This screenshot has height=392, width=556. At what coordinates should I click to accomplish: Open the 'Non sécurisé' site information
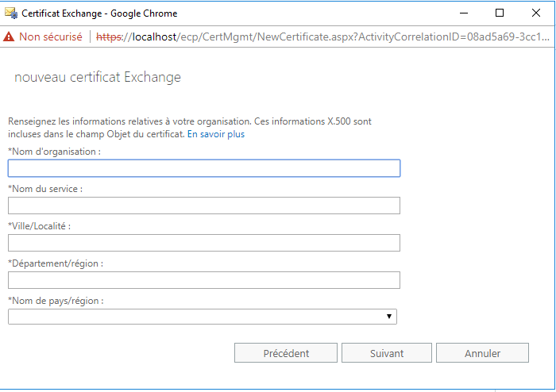point(50,37)
